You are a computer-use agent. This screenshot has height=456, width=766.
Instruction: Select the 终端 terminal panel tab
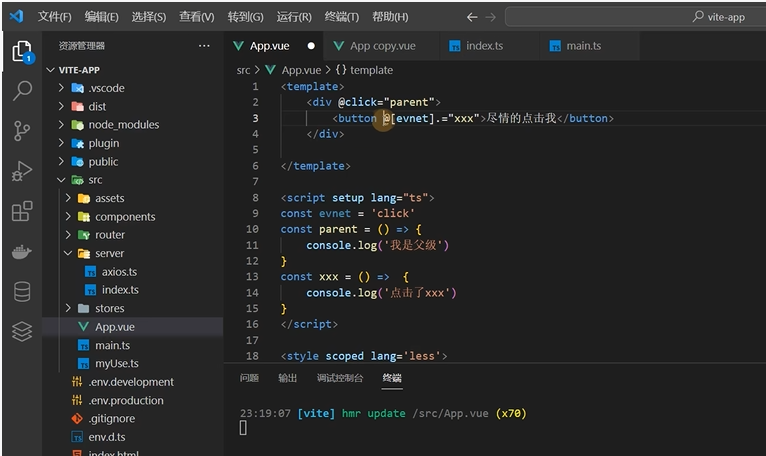[x=392, y=378]
